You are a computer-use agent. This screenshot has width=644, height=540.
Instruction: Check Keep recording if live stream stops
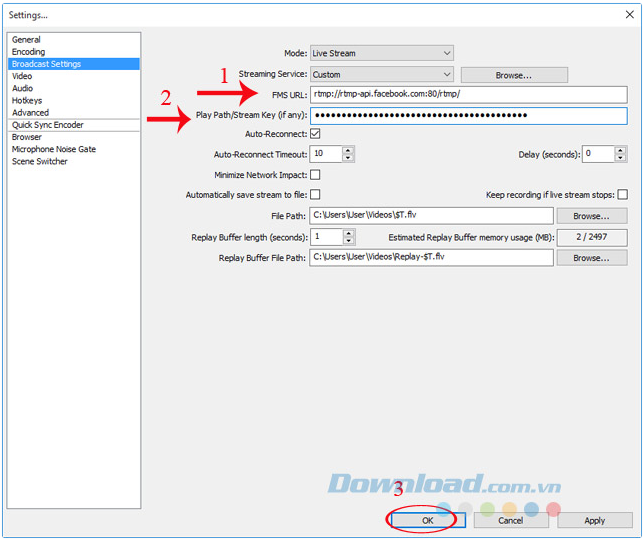pyautogui.click(x=623, y=195)
